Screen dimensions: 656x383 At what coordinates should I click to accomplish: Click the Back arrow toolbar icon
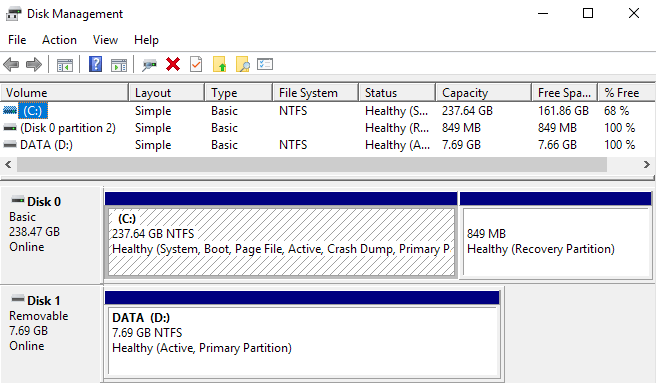click(x=11, y=64)
